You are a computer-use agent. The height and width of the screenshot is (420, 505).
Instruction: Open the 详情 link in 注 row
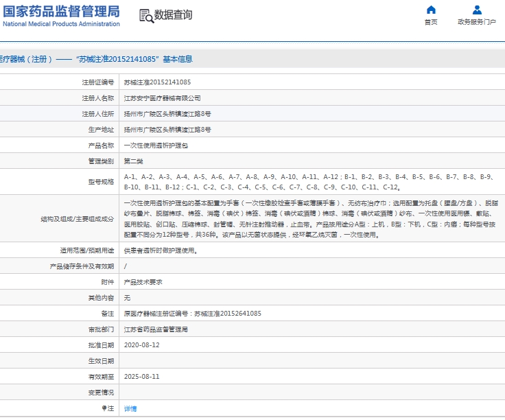click(130, 408)
